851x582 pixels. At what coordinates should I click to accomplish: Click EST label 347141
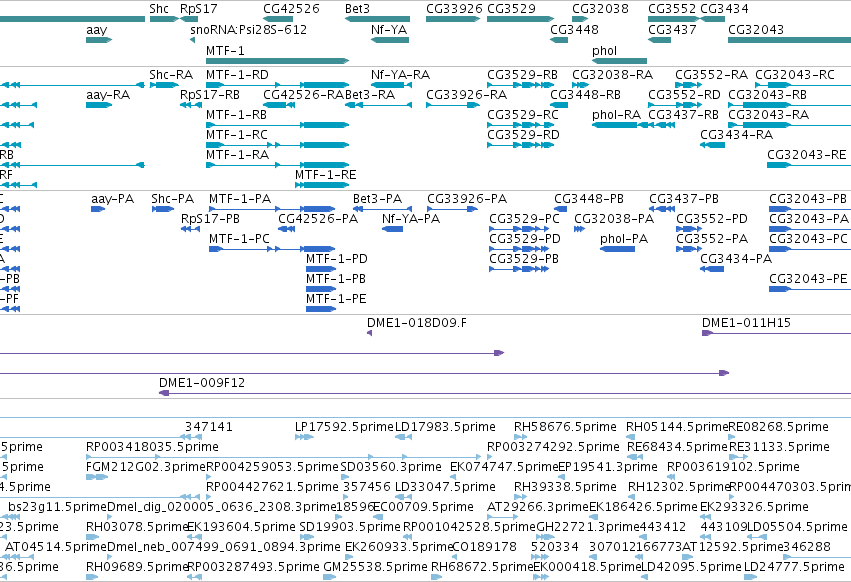point(209,427)
